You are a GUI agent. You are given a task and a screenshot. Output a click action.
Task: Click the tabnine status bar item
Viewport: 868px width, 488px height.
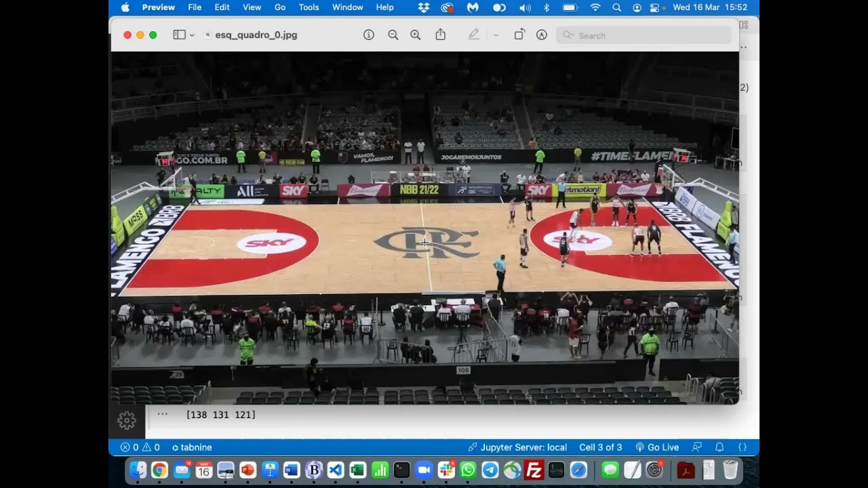pos(192,447)
